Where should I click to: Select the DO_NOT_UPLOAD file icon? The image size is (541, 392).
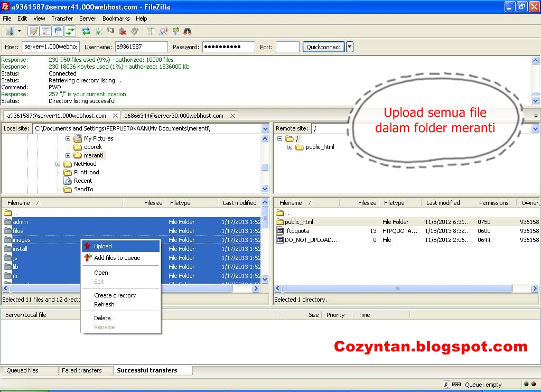pos(280,240)
